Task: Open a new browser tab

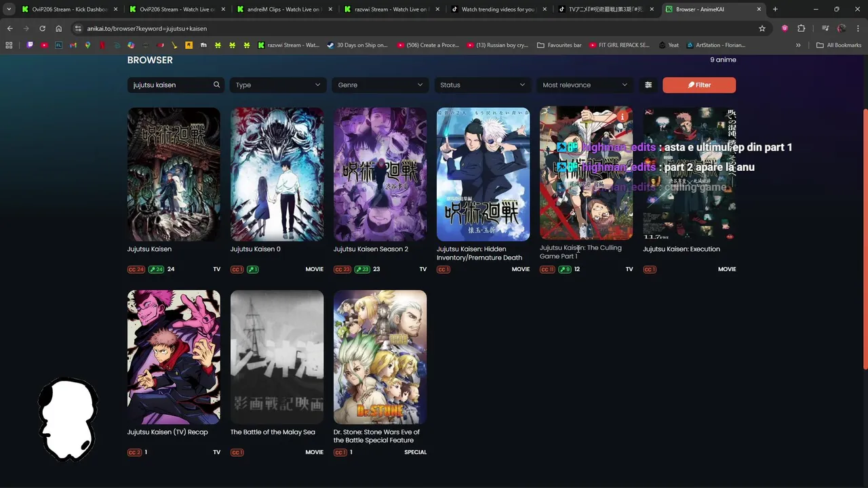Action: point(775,9)
